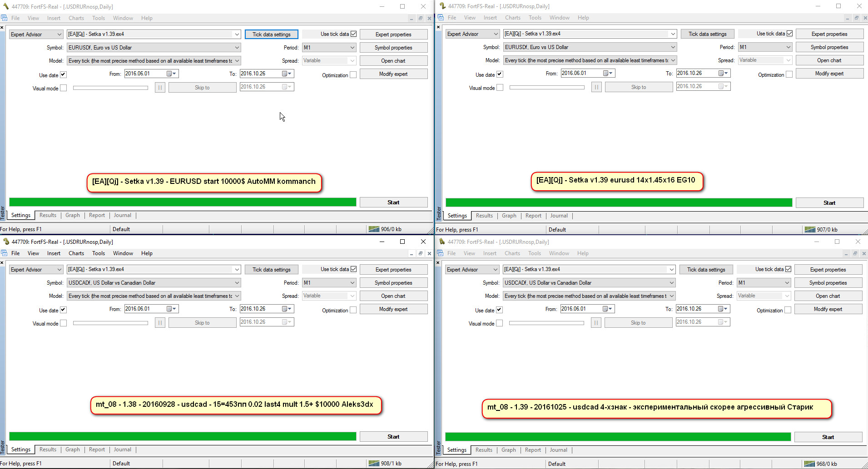
Task: Enable Optimization in bottom-left tester
Action: [x=353, y=310]
